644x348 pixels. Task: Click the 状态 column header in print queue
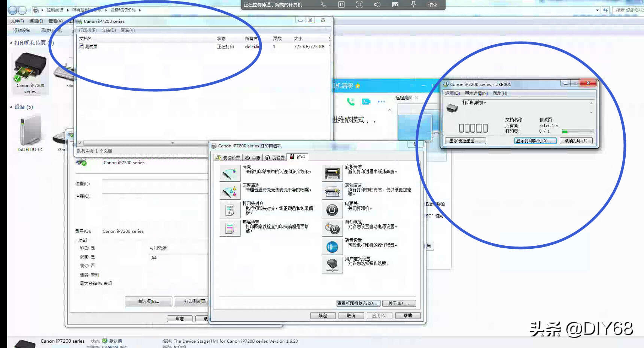(222, 39)
